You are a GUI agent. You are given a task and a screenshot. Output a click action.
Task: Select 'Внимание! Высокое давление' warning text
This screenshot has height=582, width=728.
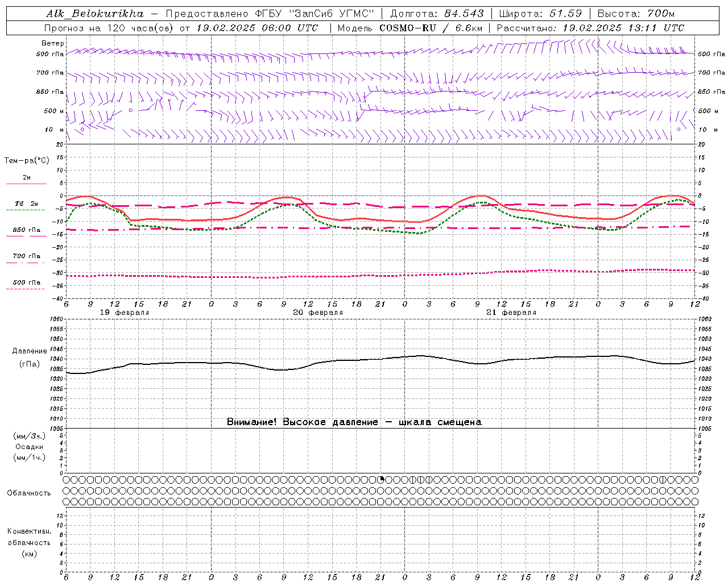(302, 422)
